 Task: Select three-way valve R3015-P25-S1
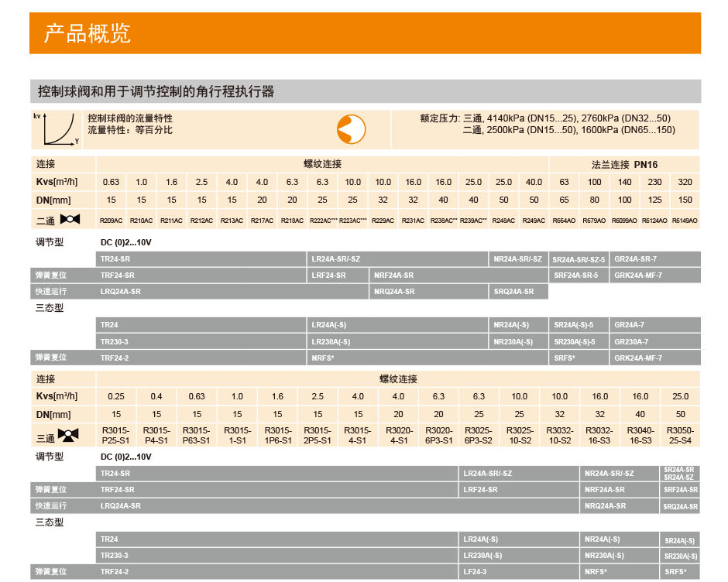[x=115, y=436]
